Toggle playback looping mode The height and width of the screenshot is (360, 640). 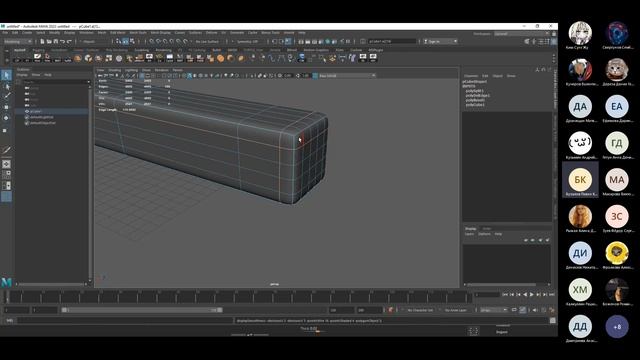[514, 310]
